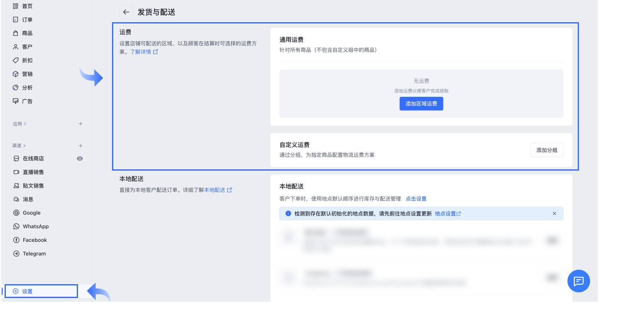Open the 折扣 discounts section
This screenshot has width=644, height=324.
tap(27, 60)
